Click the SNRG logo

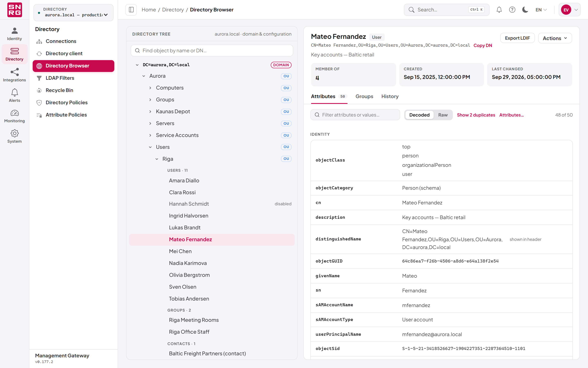(14, 10)
